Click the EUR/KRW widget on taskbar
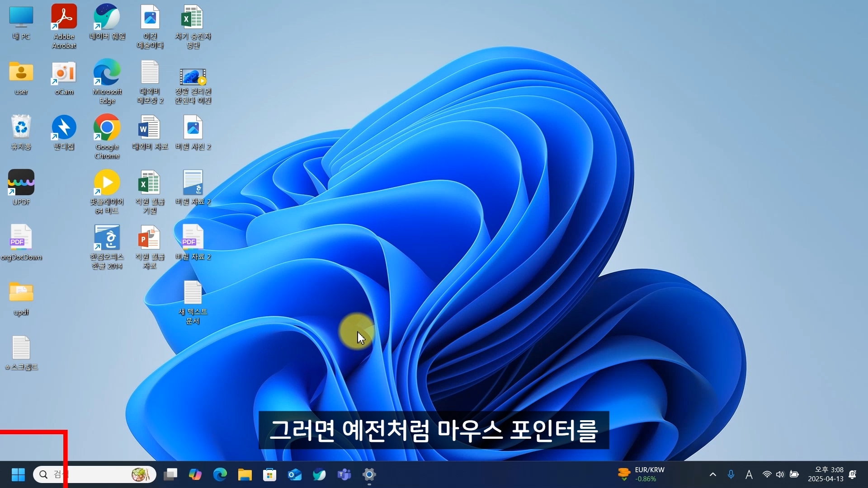 point(642,474)
